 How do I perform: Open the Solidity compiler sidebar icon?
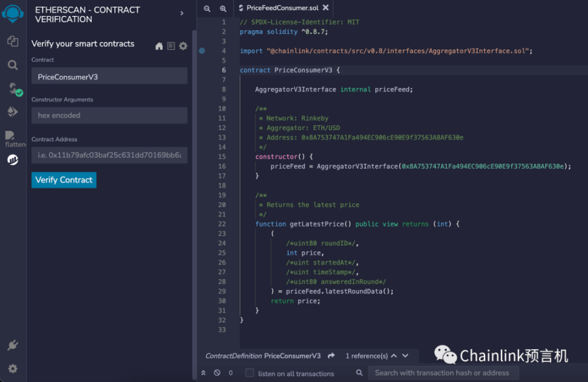coord(13,89)
